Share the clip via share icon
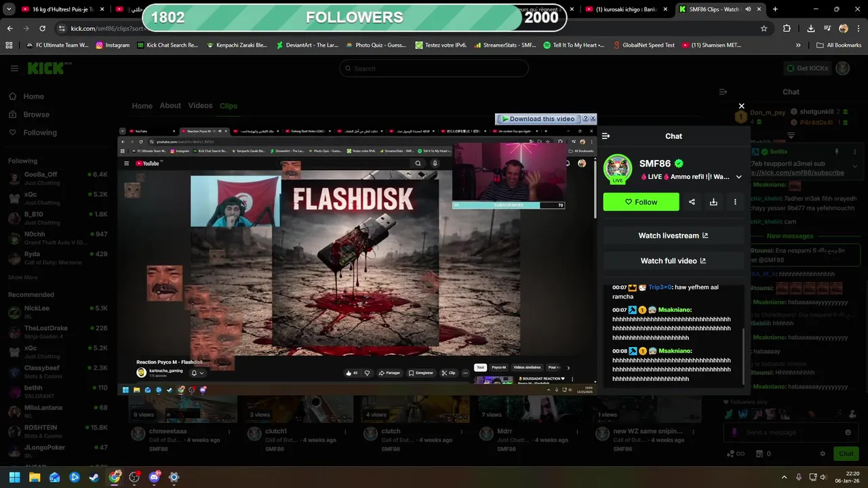 [x=692, y=202]
